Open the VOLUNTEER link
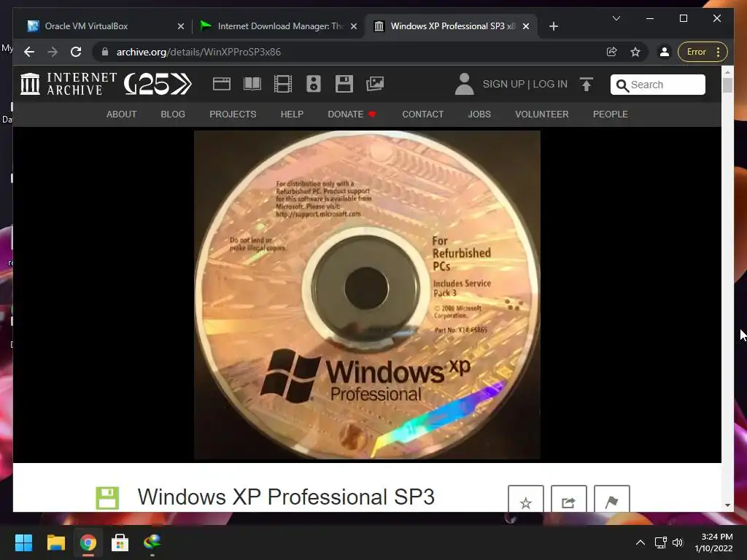Viewport: 747px width, 560px height. [x=542, y=114]
